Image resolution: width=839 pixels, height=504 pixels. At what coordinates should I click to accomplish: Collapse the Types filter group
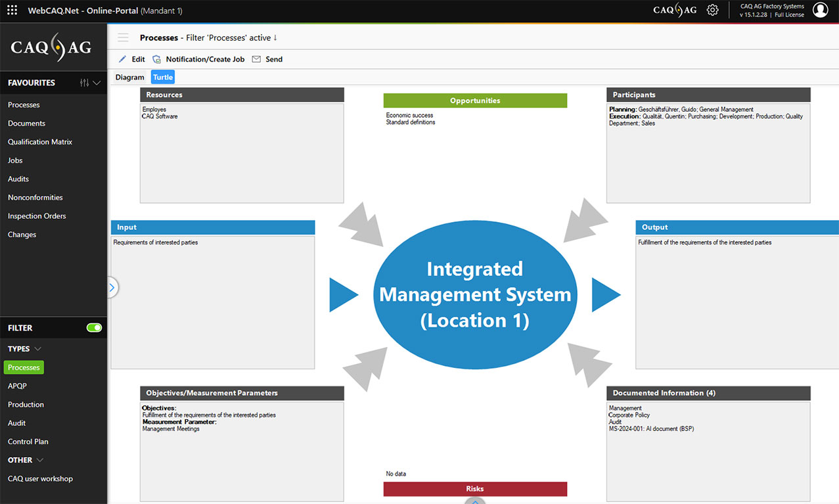[38, 349]
